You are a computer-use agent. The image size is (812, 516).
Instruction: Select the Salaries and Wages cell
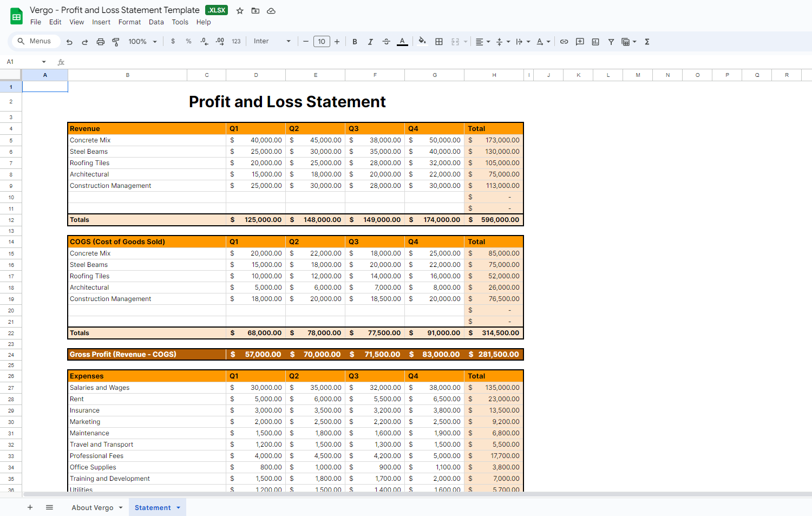point(147,388)
